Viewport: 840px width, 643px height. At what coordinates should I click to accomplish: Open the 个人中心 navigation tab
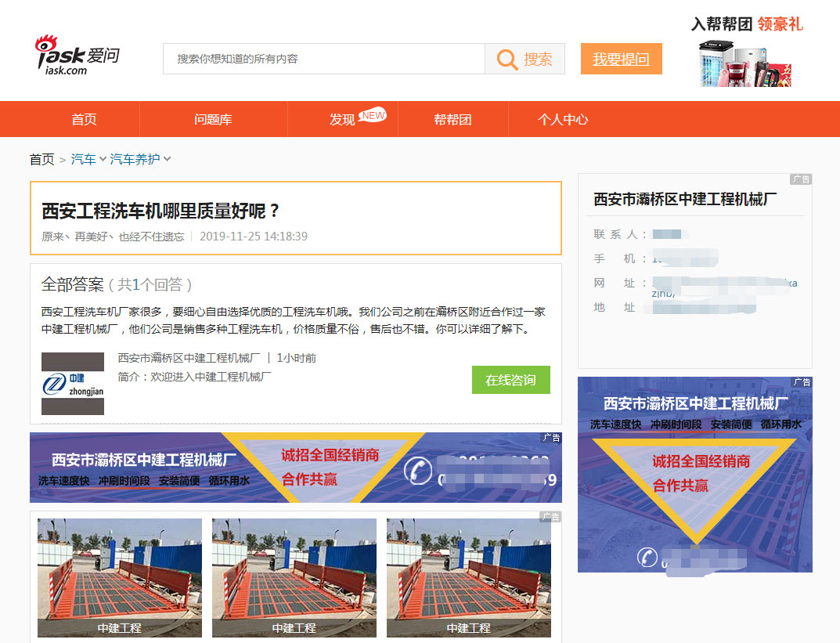click(x=563, y=120)
